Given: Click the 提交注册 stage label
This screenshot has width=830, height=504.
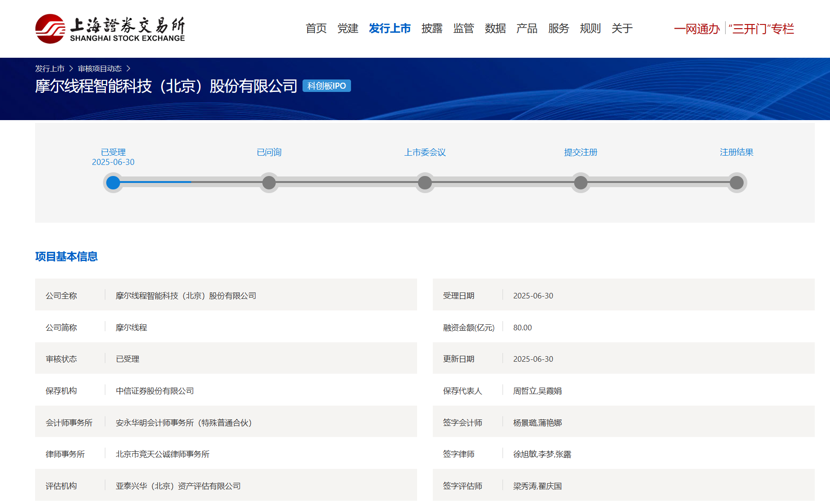Looking at the screenshot, I should pyautogui.click(x=581, y=152).
